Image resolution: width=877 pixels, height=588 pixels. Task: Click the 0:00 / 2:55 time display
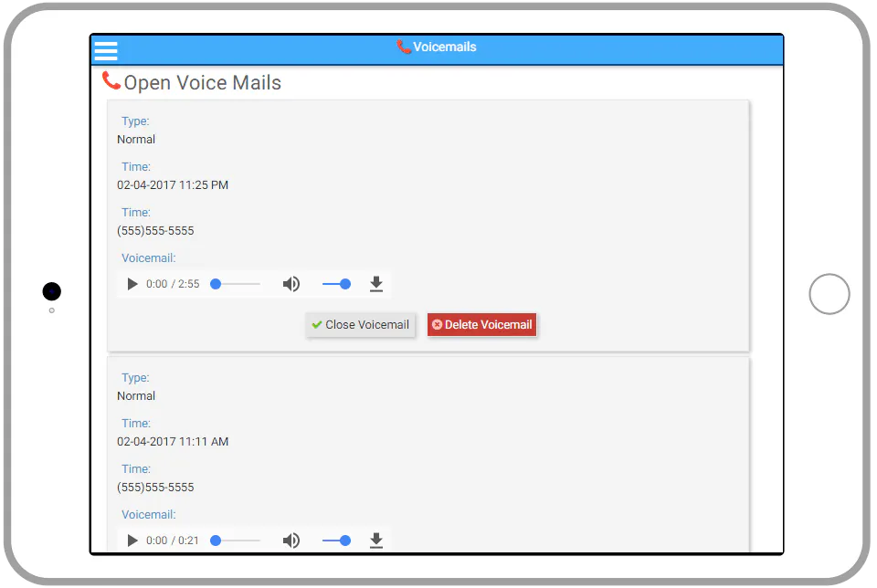[173, 284]
